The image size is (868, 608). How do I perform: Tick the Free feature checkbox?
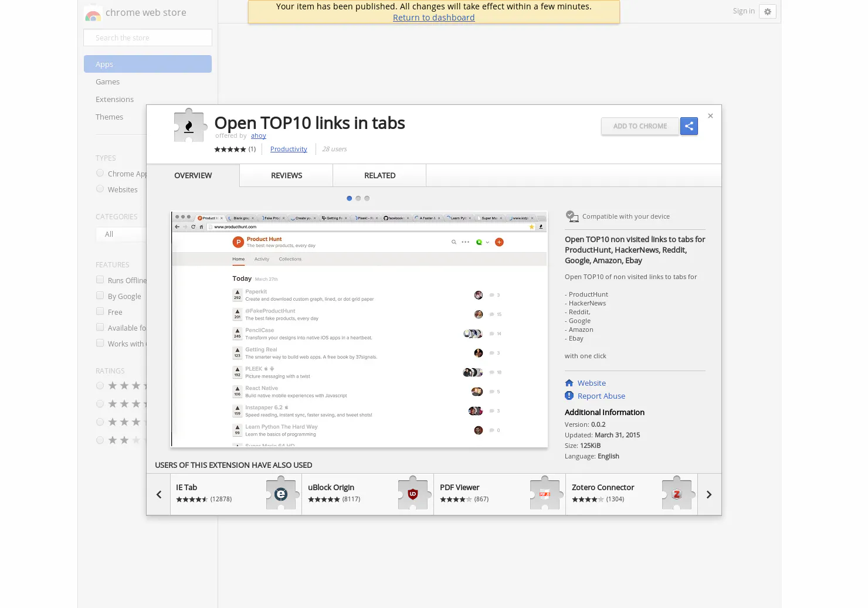100,311
